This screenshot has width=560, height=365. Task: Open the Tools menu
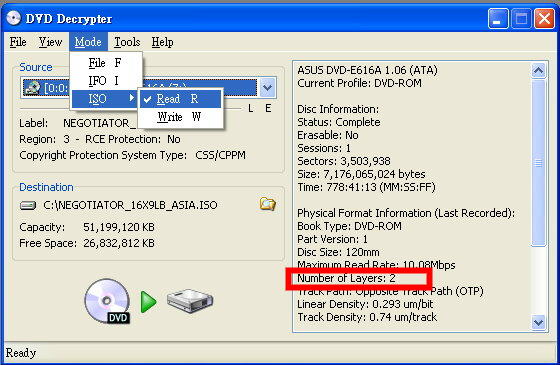click(127, 42)
